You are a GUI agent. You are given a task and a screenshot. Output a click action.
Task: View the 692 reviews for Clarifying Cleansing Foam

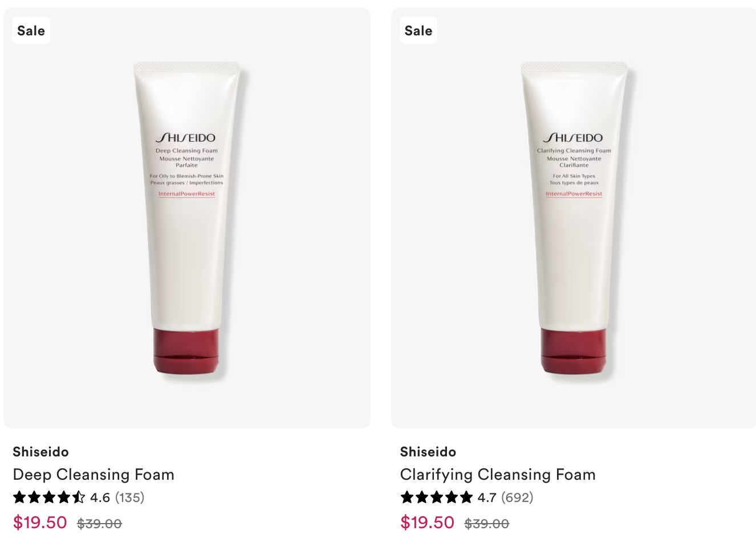517,497
